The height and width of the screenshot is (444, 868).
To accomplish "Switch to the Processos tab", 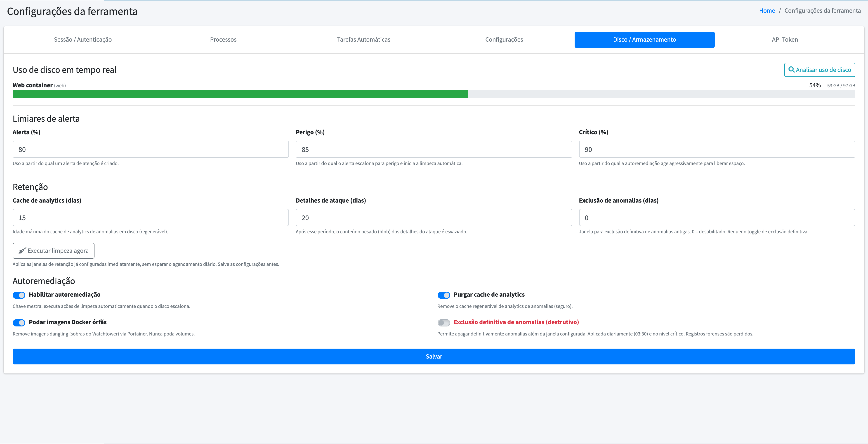I will pos(223,40).
